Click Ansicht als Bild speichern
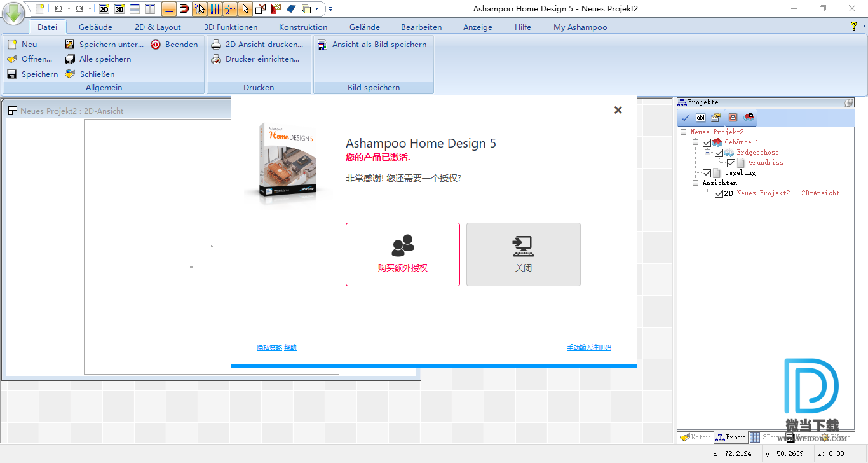868x463 pixels. click(x=372, y=45)
